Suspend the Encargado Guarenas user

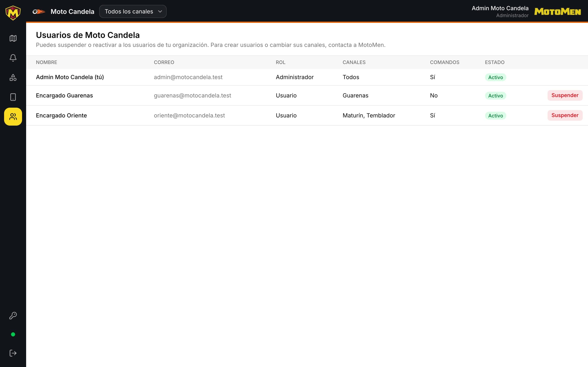[x=565, y=95]
